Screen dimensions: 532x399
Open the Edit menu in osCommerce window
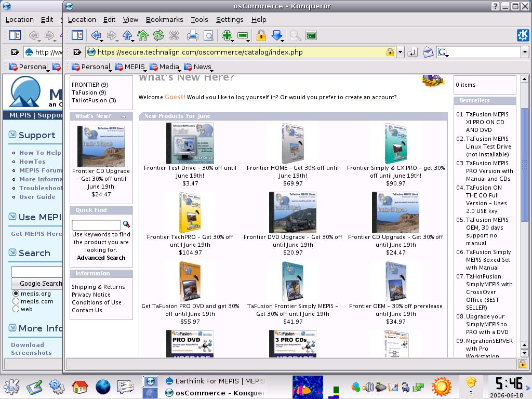click(109, 20)
